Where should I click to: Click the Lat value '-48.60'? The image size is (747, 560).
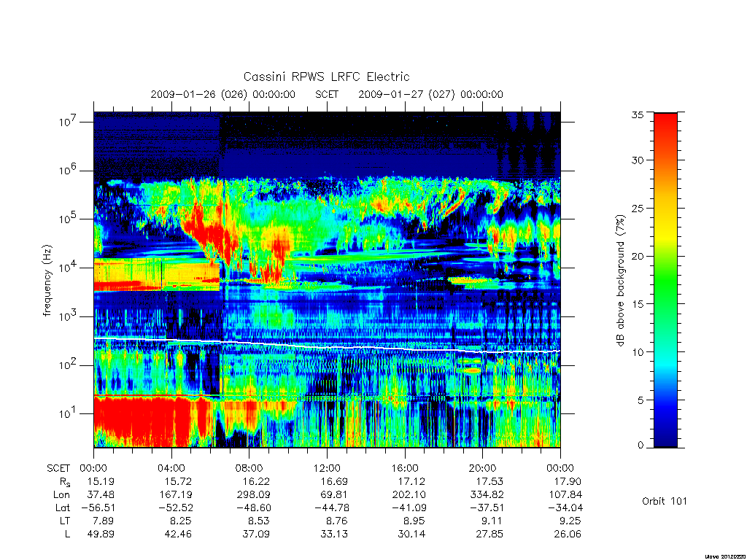253,507
